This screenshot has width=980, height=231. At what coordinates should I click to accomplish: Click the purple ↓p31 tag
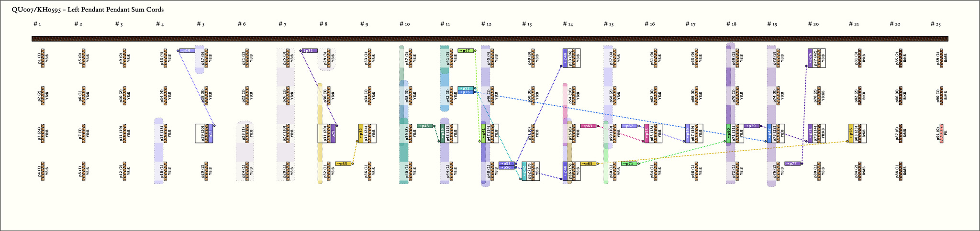pos(310,50)
